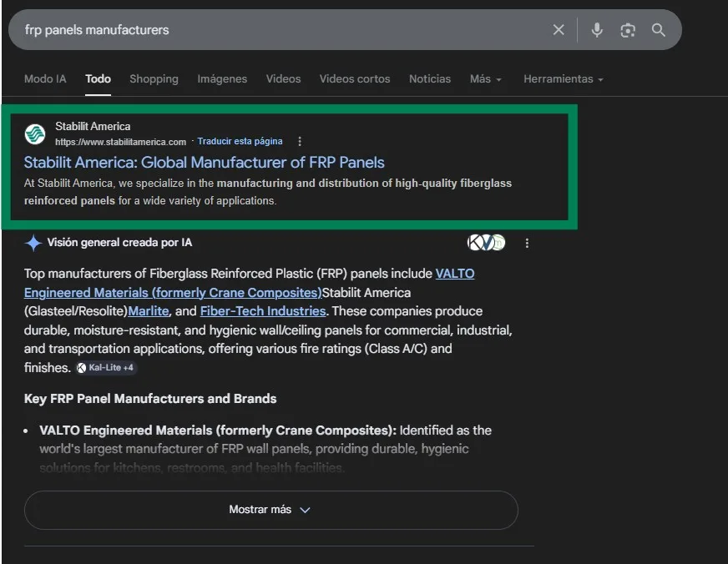Clear the search query with X icon

coord(559,30)
